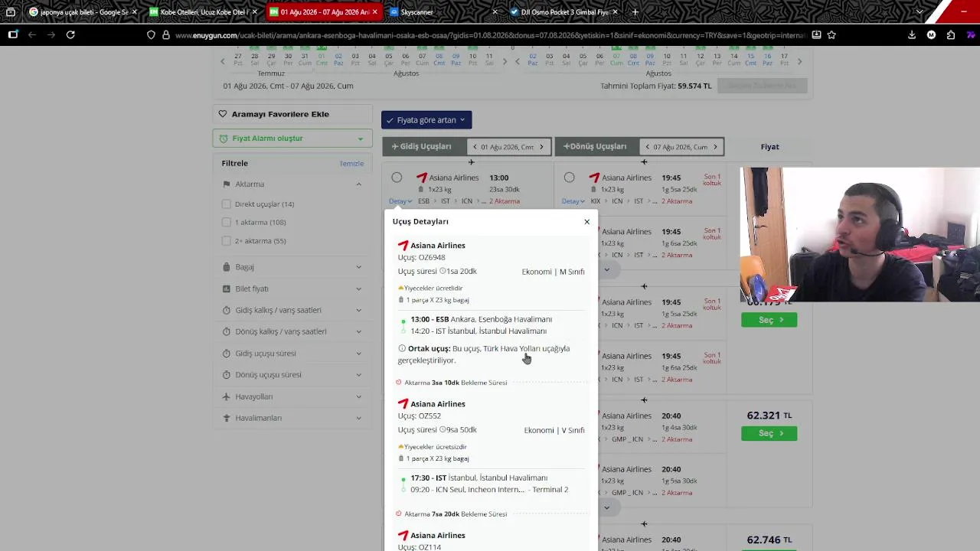Click the Gidiş Uçuşları header
980x551 pixels.
point(422,147)
